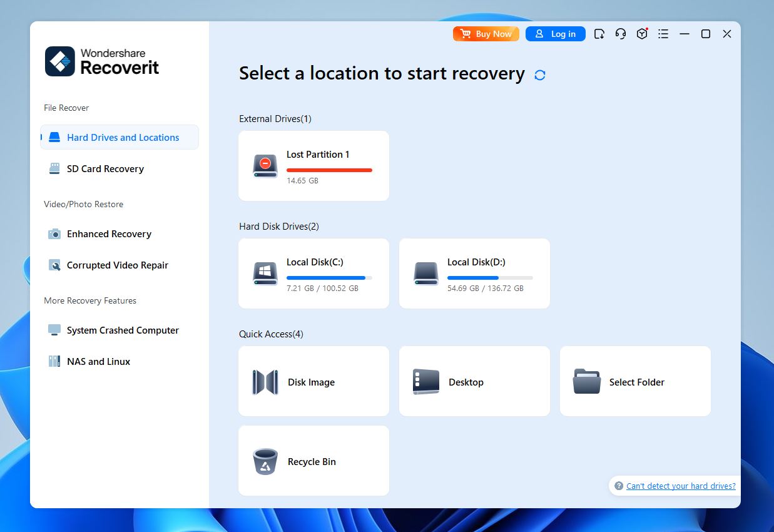Click the External Drives(1) heading
This screenshot has width=774, height=532.
click(x=275, y=119)
